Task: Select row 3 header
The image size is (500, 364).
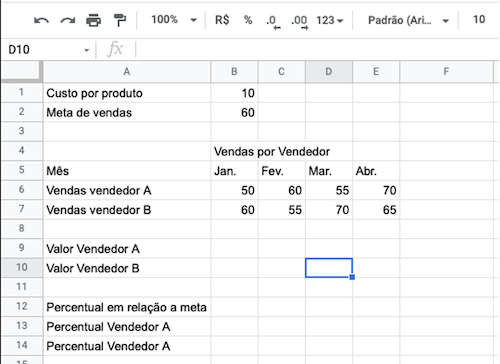Action: (22, 131)
